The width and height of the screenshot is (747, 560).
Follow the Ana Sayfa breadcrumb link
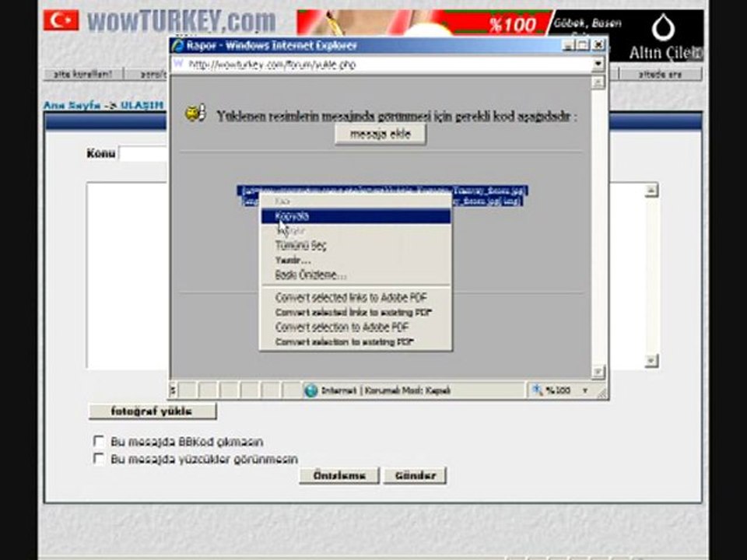[72, 105]
